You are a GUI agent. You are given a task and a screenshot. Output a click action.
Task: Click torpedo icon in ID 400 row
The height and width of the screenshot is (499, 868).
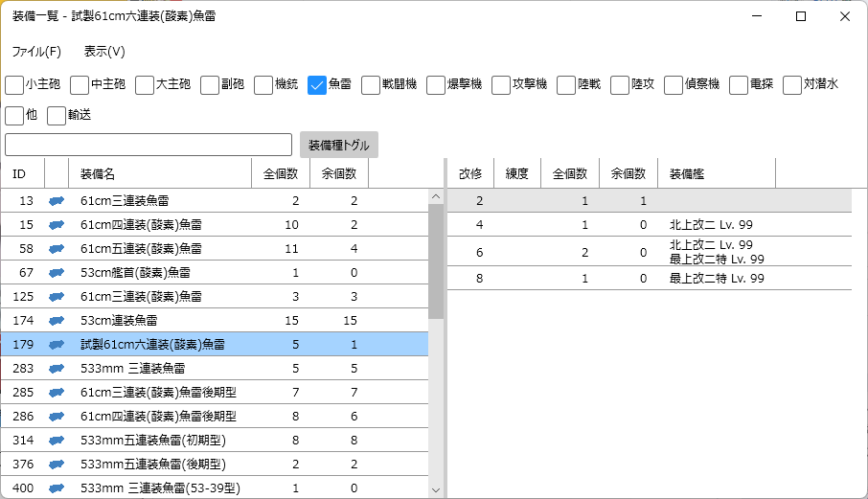57,488
